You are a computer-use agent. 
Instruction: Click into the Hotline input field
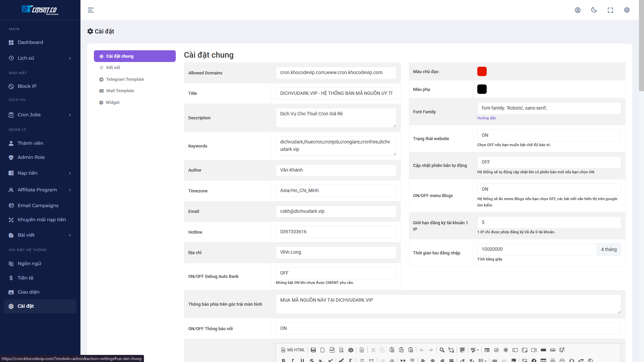pos(336,232)
